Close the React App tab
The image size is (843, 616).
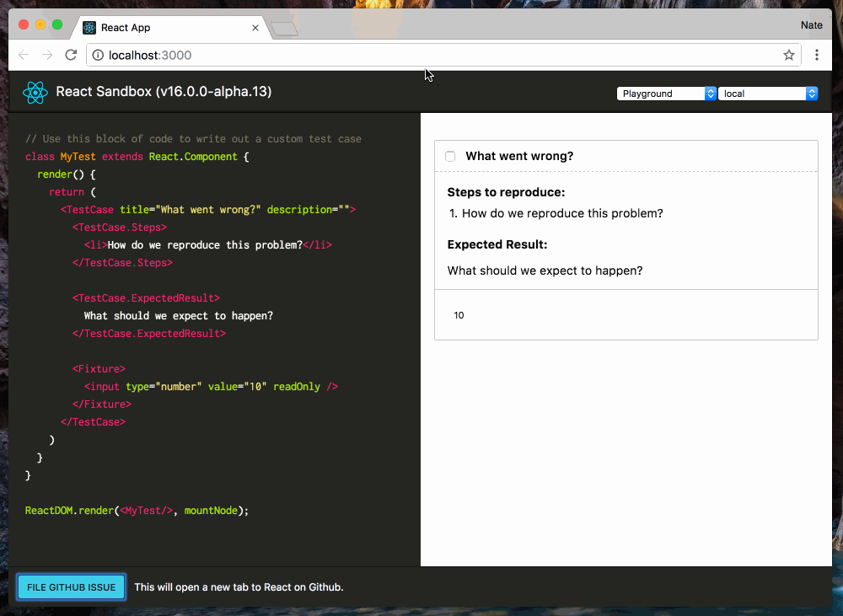point(255,28)
